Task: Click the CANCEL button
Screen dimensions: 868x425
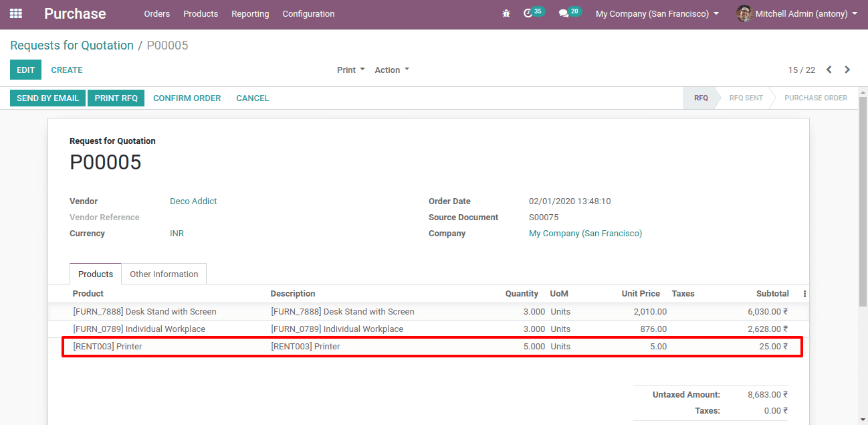Action: coord(253,98)
